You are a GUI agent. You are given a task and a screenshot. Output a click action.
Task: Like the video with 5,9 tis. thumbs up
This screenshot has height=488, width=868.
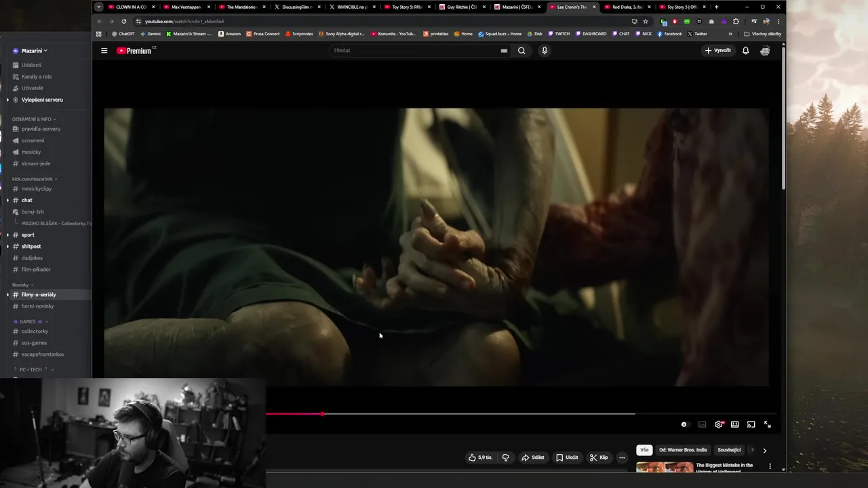point(481,457)
